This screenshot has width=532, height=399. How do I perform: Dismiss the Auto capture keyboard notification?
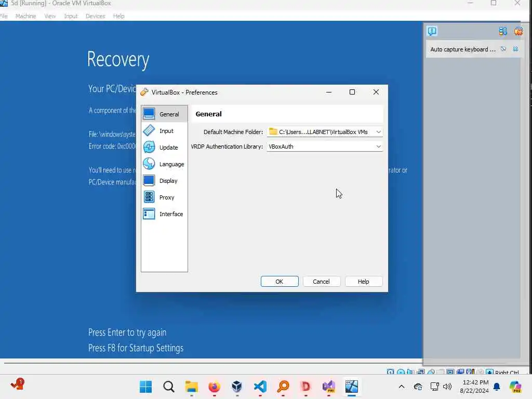pos(515,49)
